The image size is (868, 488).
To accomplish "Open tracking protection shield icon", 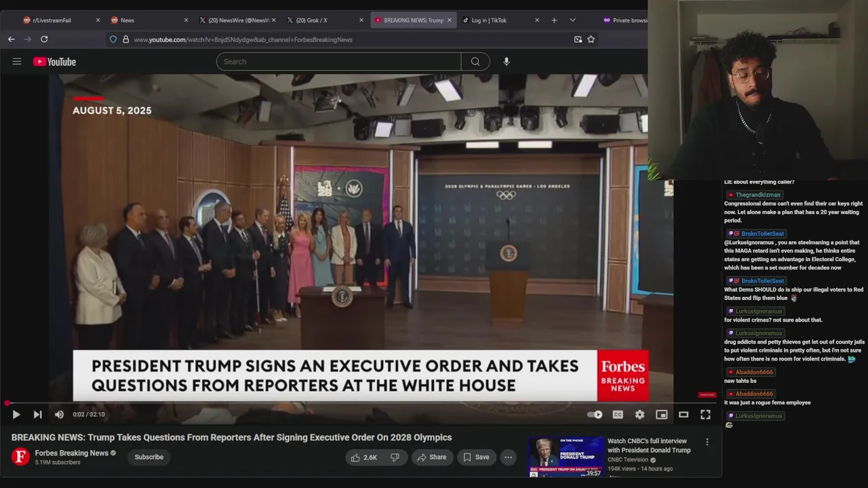I will (x=113, y=39).
